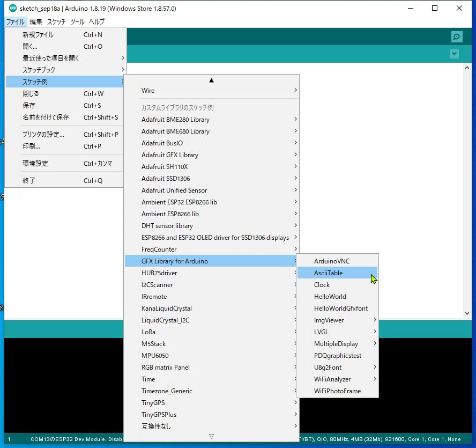Choose 名前を付けて保存 menu entry
This screenshot has height=448, width=476.
pyautogui.click(x=64, y=117)
